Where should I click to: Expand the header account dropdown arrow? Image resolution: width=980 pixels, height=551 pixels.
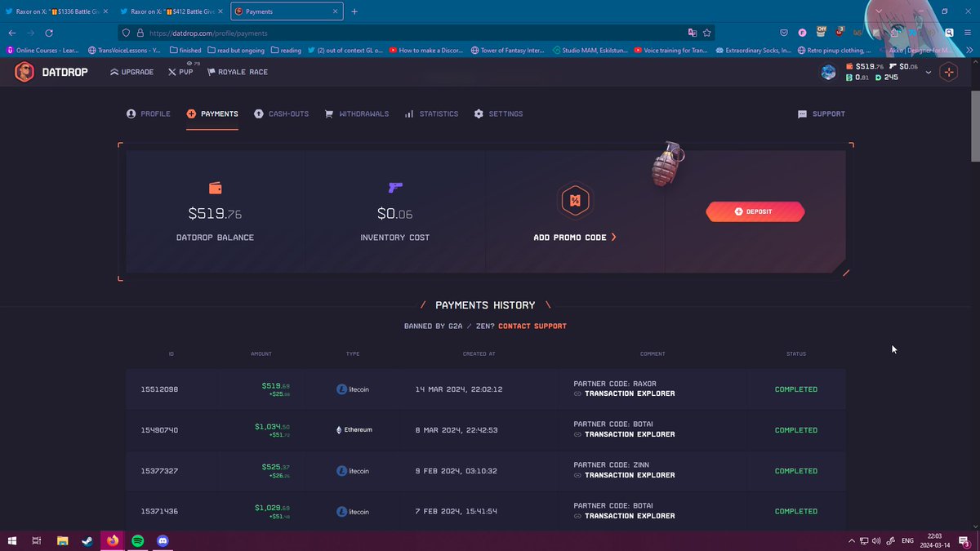[x=929, y=72]
